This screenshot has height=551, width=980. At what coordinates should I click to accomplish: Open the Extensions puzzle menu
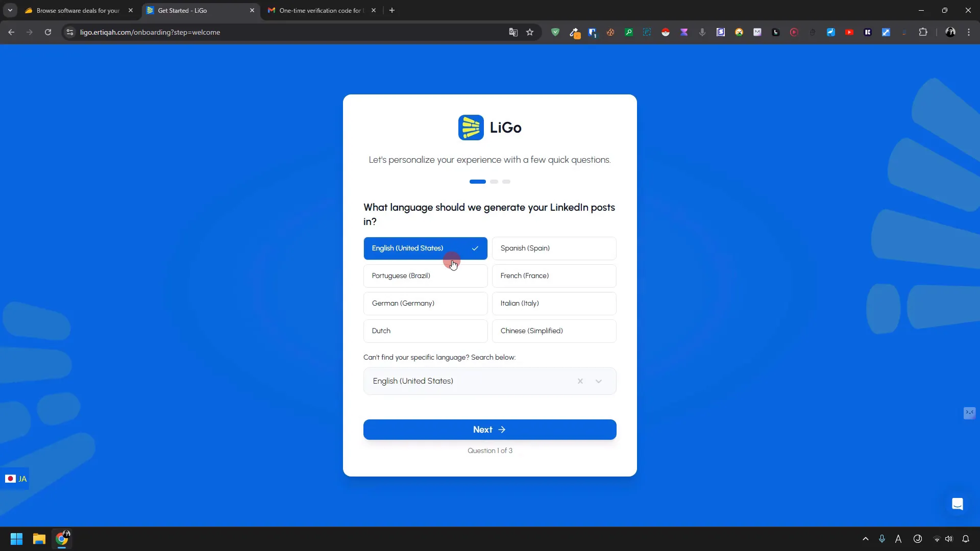[923, 32]
